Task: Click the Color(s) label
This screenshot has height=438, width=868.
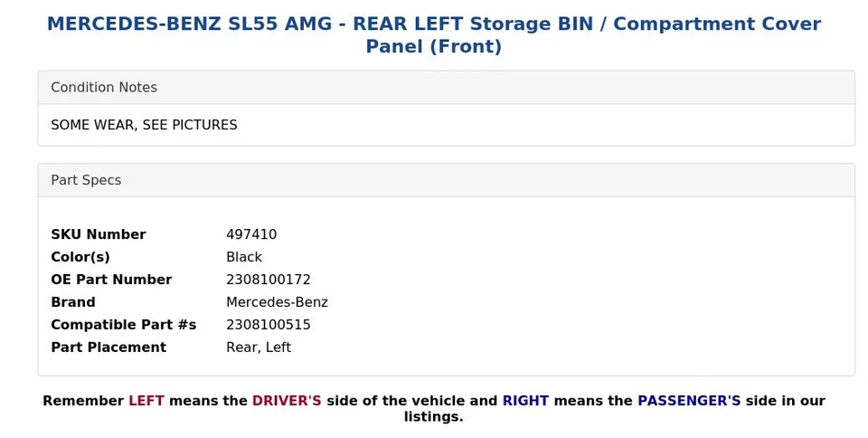Action: 80,257
